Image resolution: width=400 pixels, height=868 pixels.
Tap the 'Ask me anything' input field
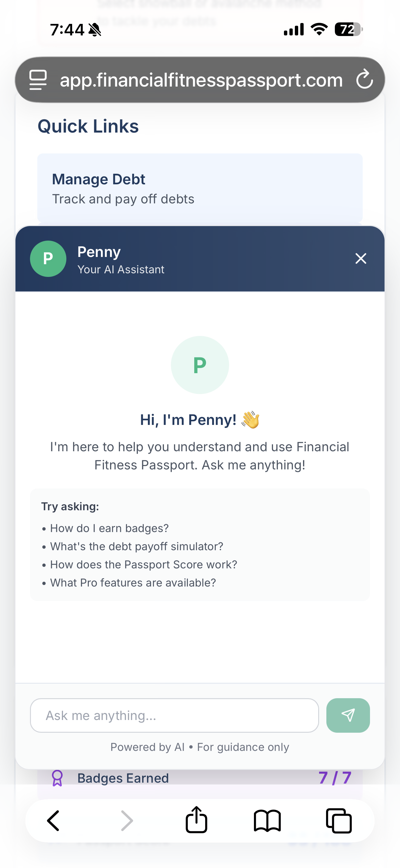click(174, 715)
